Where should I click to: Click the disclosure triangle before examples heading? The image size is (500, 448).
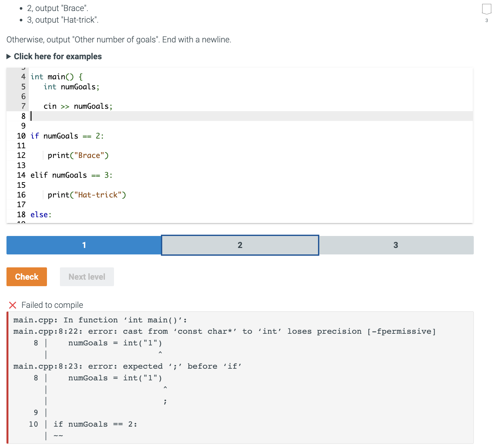8,56
